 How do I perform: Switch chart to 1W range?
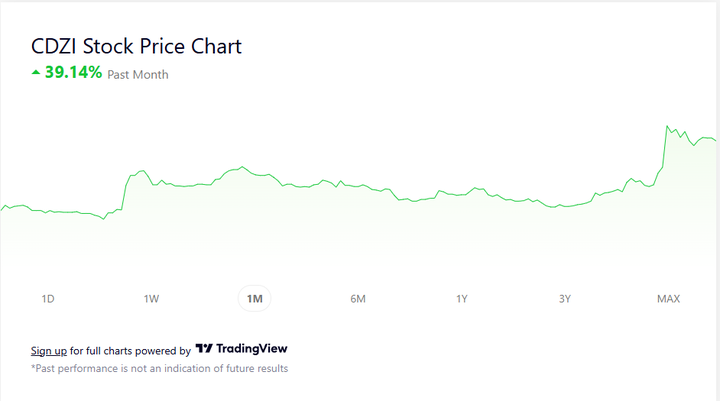(151, 299)
